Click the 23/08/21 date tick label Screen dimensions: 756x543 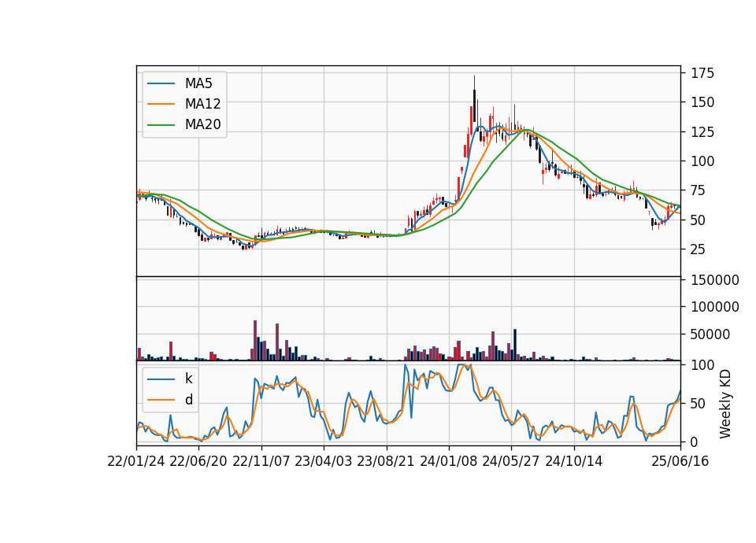[386, 461]
